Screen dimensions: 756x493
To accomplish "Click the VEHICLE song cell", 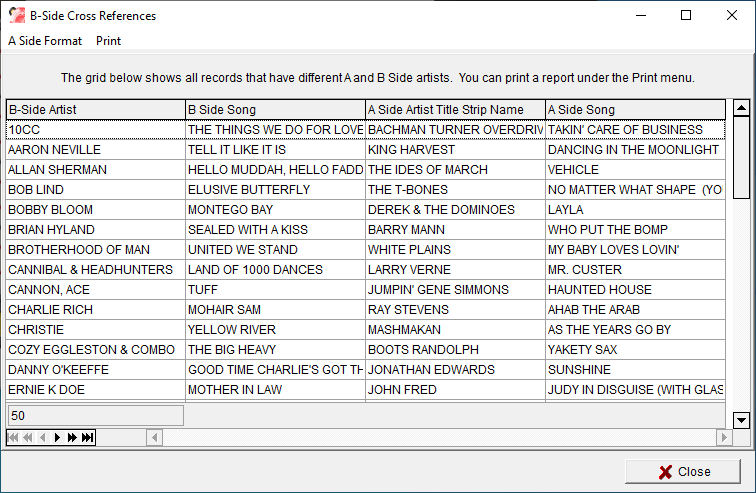I will 635,170.
